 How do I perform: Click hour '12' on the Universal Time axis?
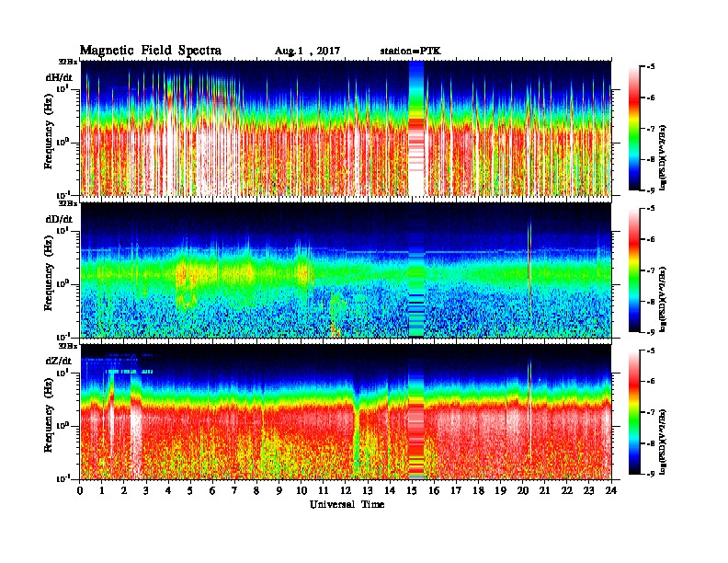(346, 490)
